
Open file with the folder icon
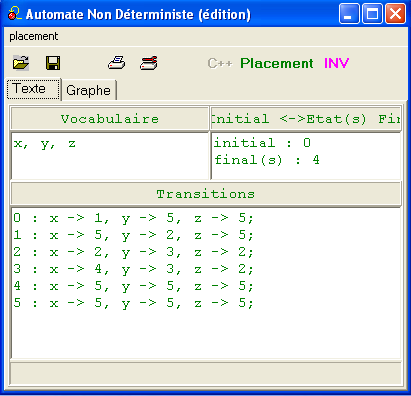point(21,63)
